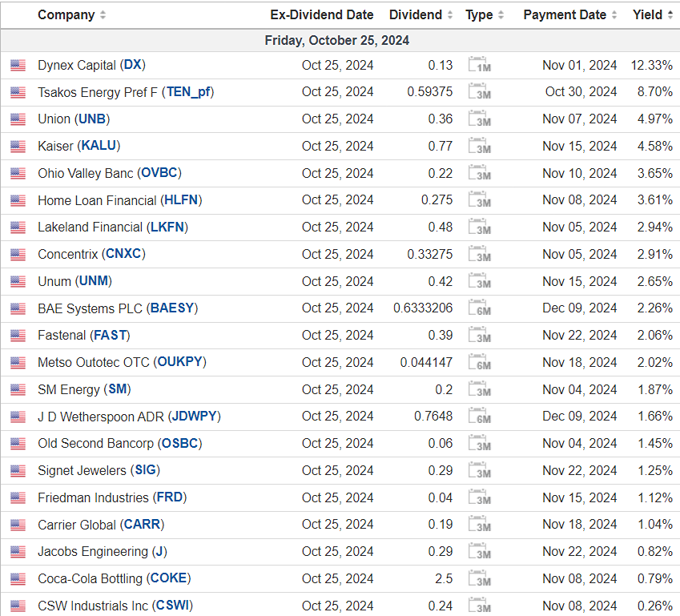The image size is (680, 616).
Task: Click the Ex-Dividend Date column header
Action: (x=322, y=15)
